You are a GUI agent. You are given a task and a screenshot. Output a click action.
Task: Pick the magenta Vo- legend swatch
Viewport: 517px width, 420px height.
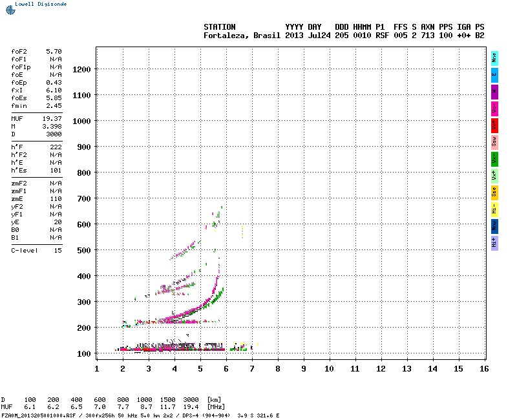494,109
